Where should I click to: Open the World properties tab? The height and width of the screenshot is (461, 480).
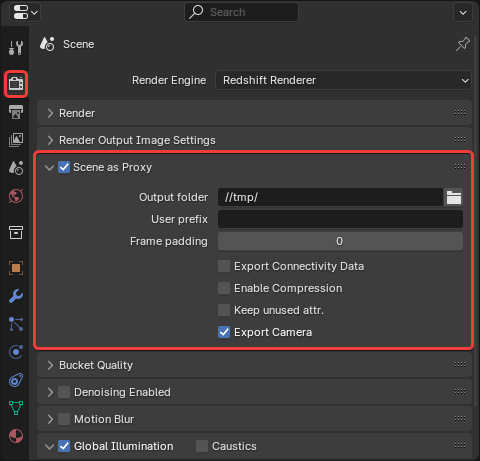click(16, 196)
